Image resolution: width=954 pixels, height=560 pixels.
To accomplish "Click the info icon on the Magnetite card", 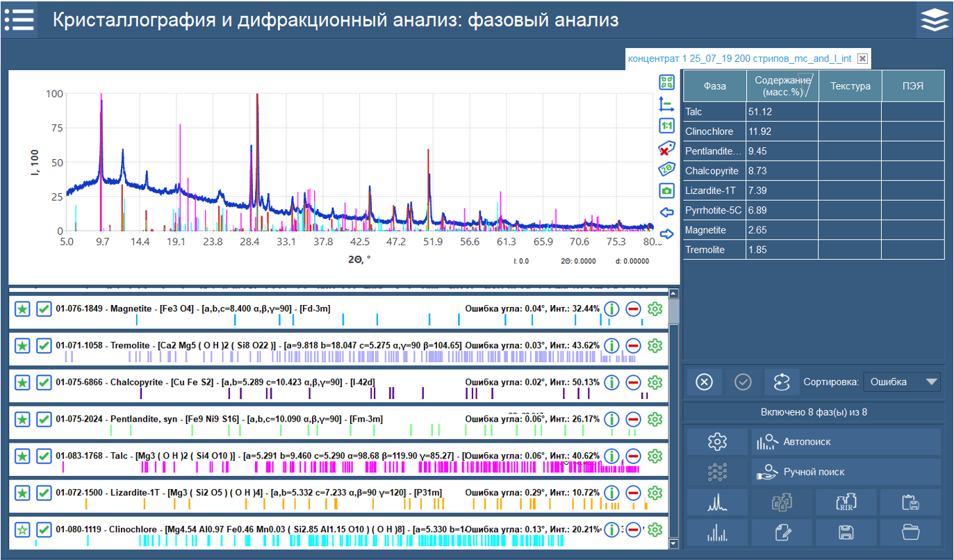I will point(611,308).
